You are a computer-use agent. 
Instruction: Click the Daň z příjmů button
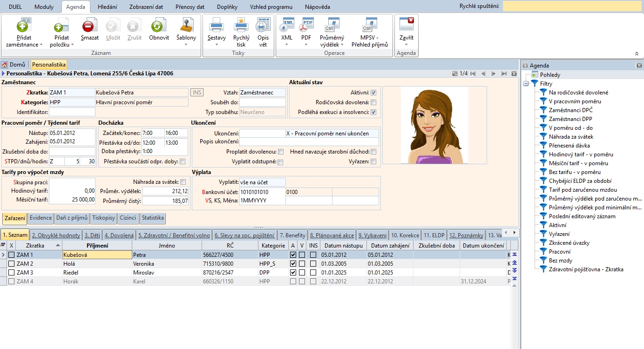(x=72, y=218)
